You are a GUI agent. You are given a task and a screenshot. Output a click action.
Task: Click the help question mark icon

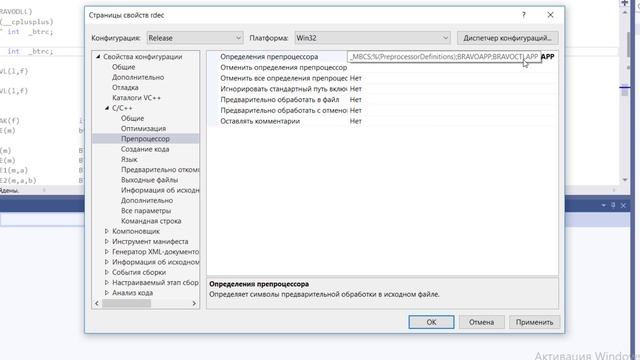[x=524, y=15]
